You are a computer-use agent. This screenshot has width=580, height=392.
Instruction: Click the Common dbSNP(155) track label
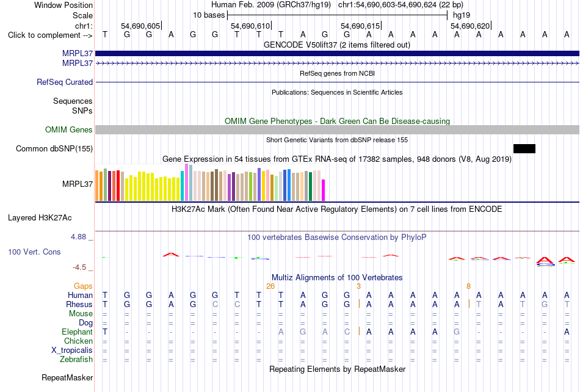[54, 148]
